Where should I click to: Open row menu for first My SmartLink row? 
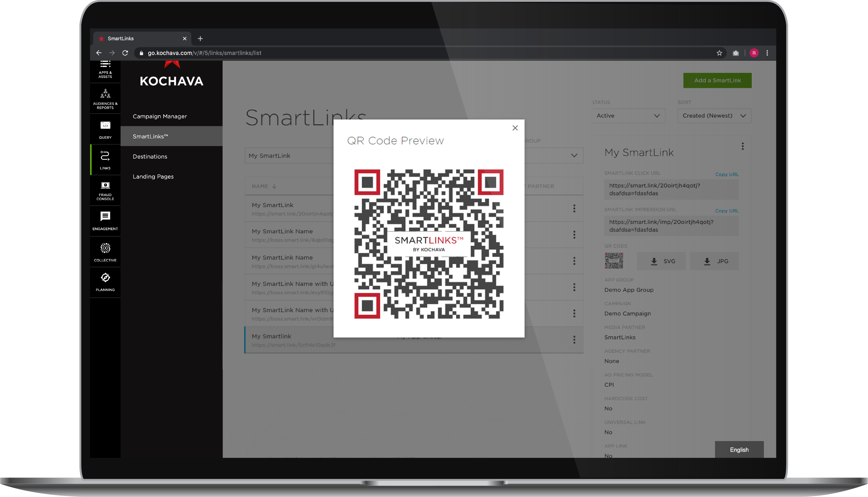click(x=574, y=209)
